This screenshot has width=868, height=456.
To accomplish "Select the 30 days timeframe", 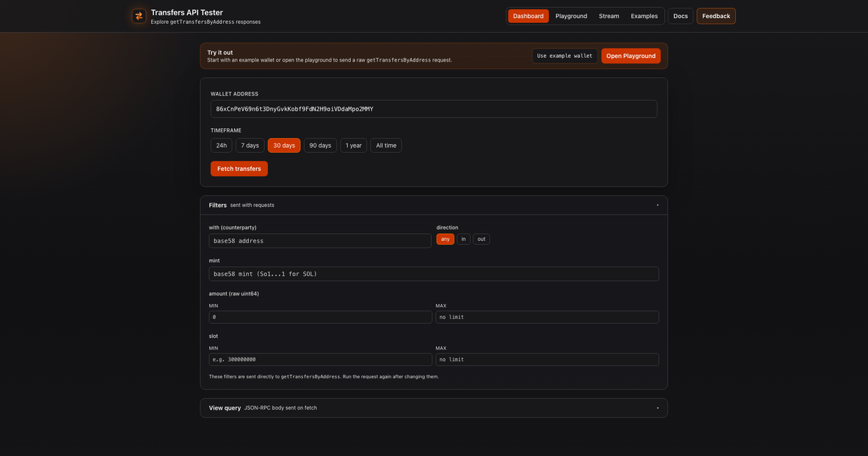I will (284, 145).
